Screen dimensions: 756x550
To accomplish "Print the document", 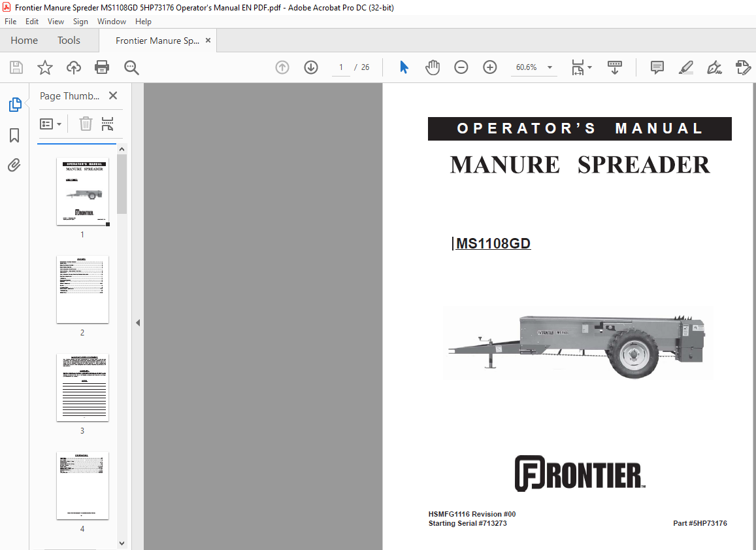I will click(102, 67).
